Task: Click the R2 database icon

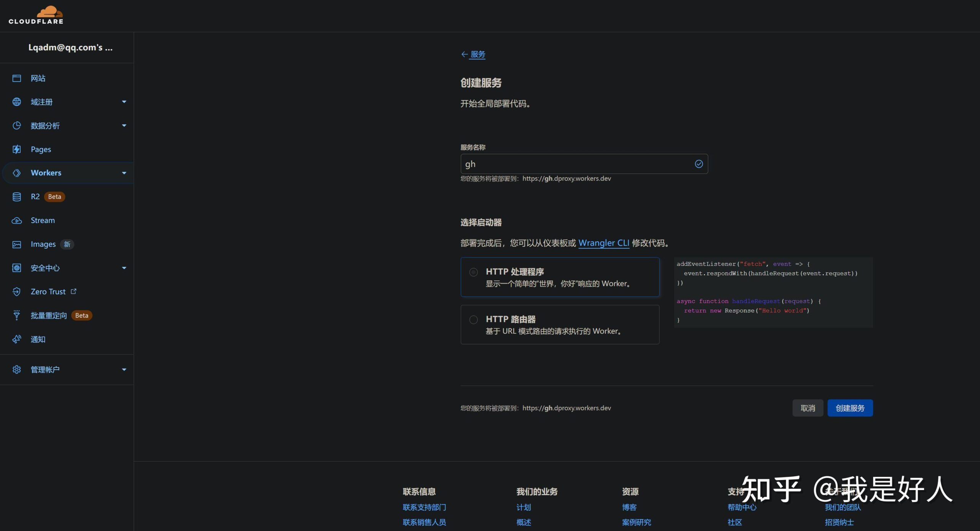Action: (x=16, y=197)
